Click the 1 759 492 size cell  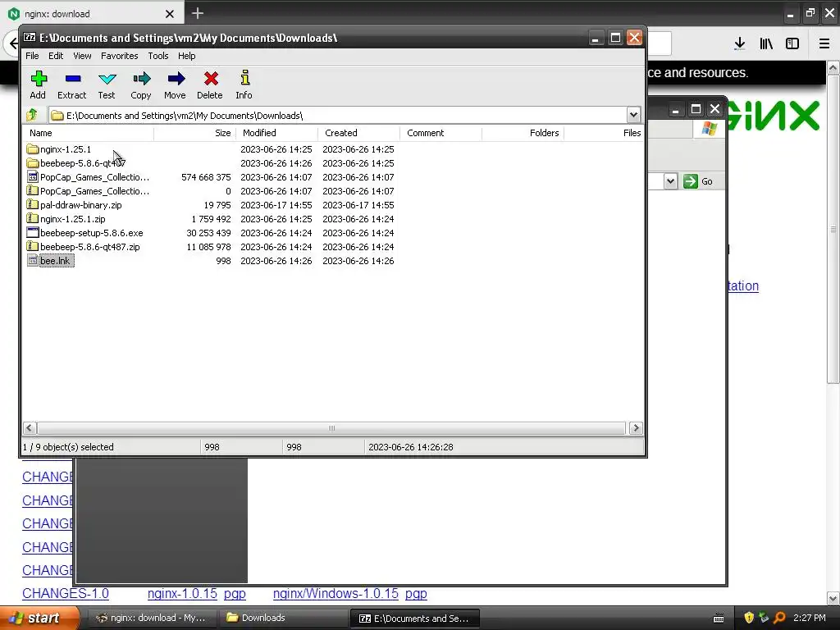coord(211,219)
